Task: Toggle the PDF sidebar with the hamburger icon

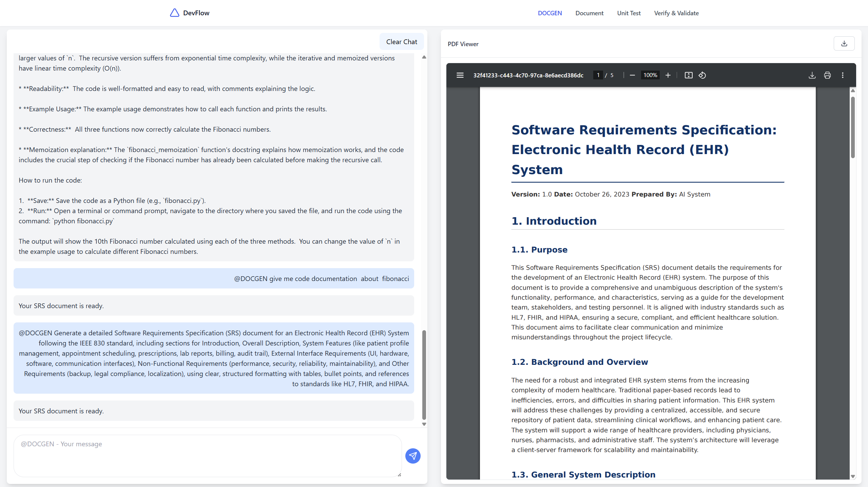Action: [x=460, y=75]
